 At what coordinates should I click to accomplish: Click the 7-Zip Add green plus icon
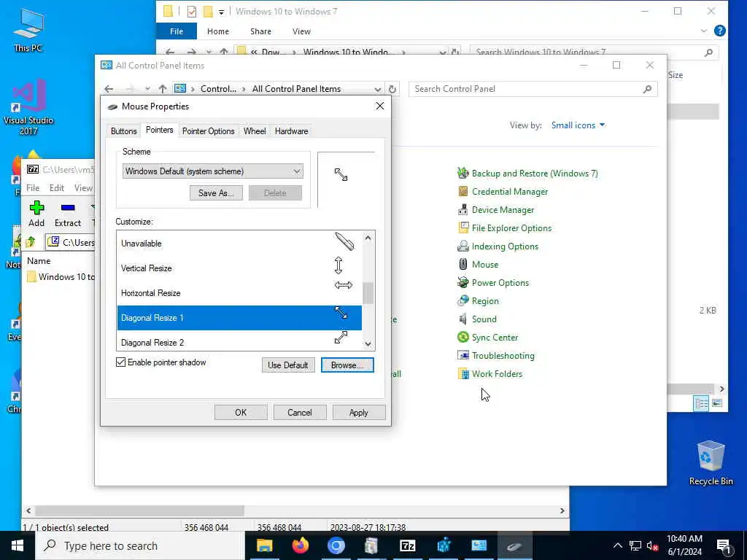(36, 208)
